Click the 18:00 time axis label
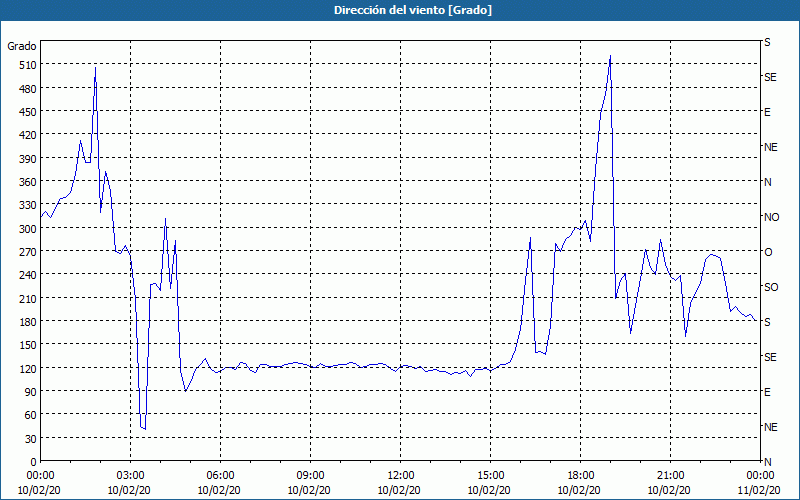Viewport: 800px width, 500px height. point(580,476)
